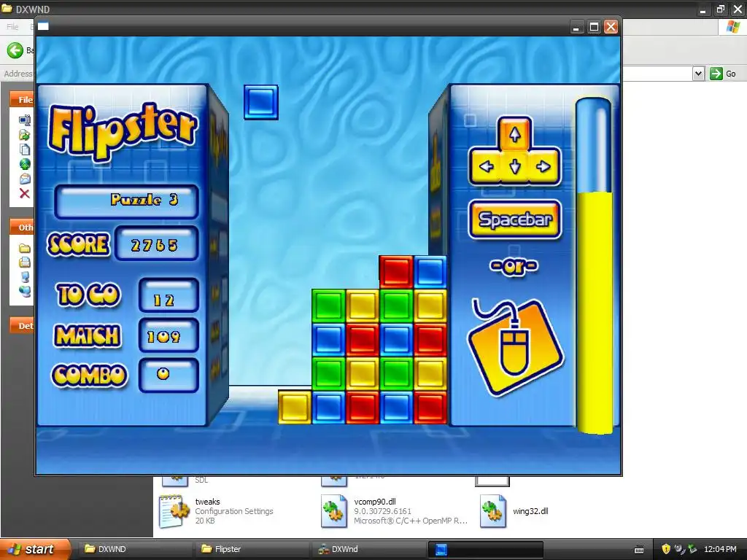The image size is (747, 560).
Task: Select the active game window taskbar button
Action: tap(485, 549)
